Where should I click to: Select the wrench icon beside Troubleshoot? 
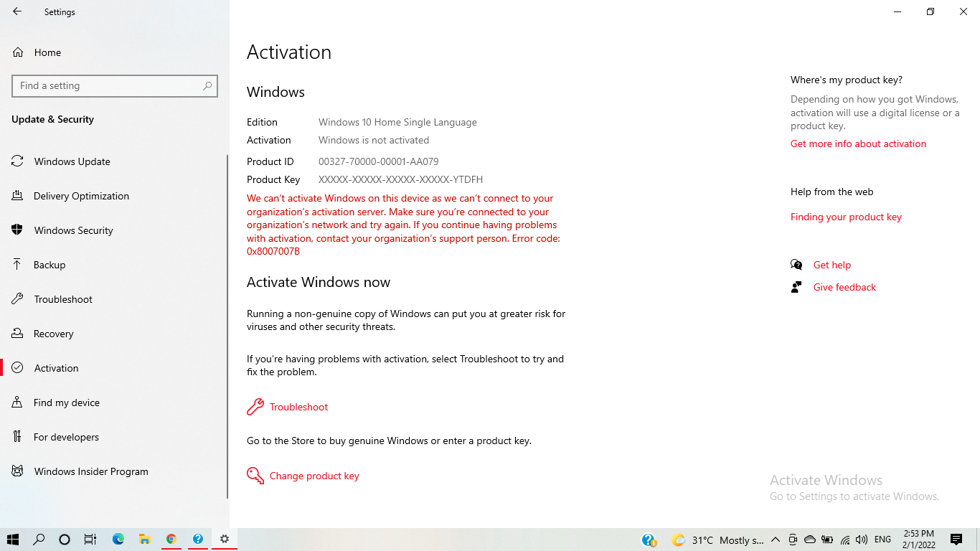point(255,406)
